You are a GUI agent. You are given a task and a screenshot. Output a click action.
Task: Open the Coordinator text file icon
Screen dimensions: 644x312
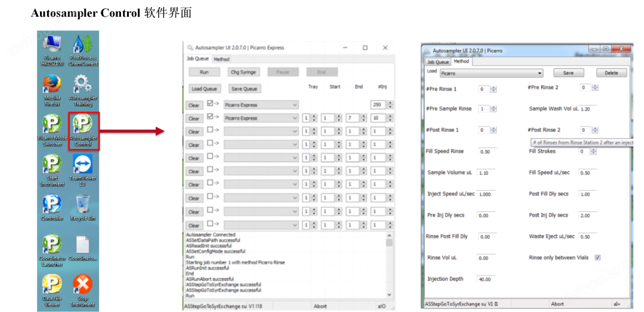pos(83,248)
